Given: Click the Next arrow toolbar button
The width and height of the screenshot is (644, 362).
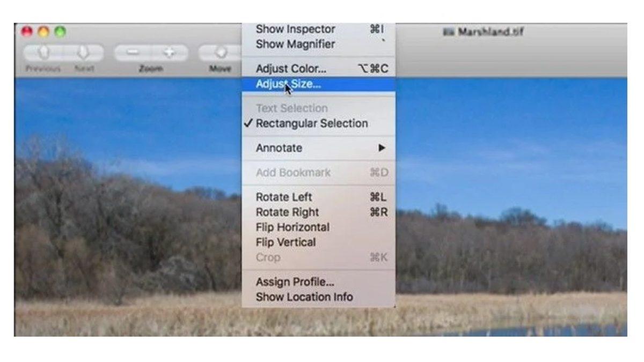Looking at the screenshot, I should (83, 53).
